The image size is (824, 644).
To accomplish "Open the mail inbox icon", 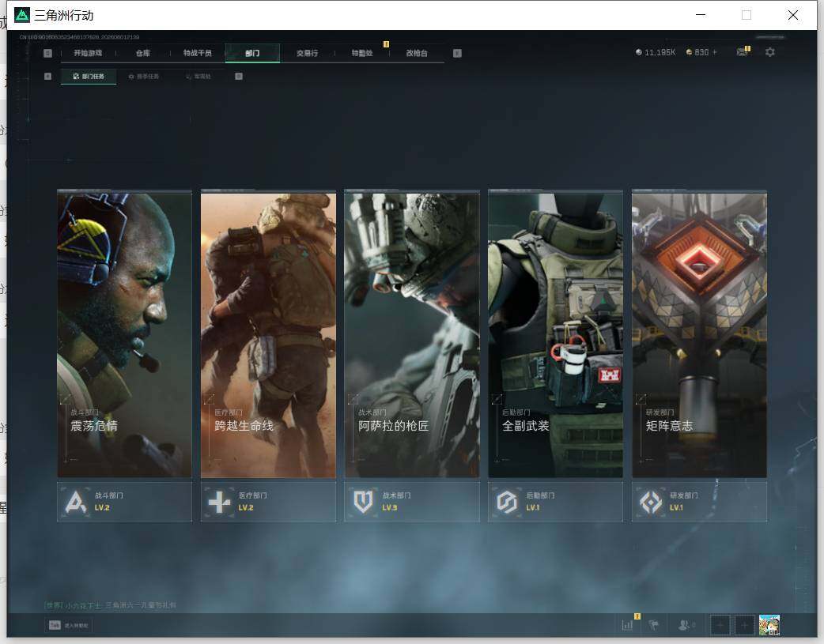I will pyautogui.click(x=742, y=52).
